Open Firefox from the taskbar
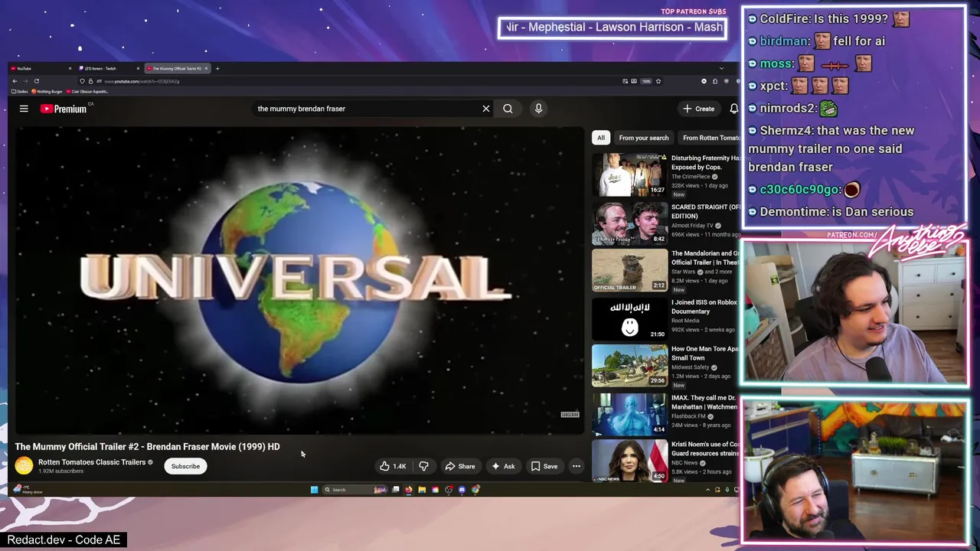980x551 pixels. point(409,490)
